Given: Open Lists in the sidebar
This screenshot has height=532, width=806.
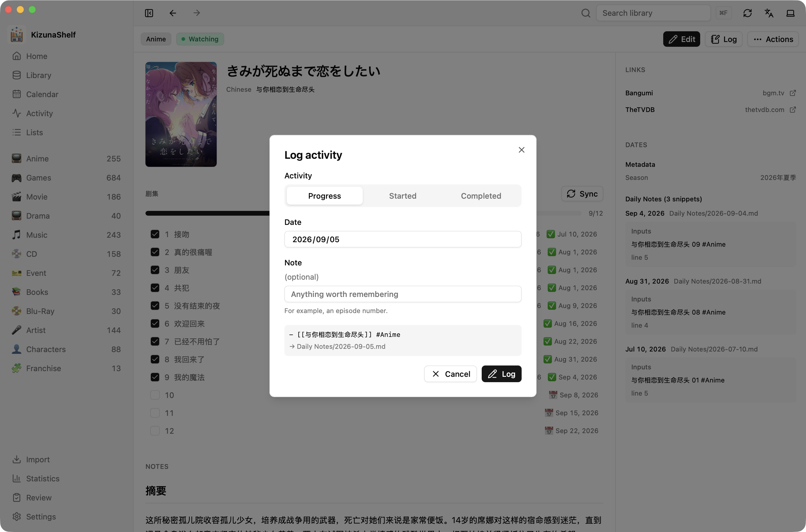Looking at the screenshot, I should pos(66,132).
